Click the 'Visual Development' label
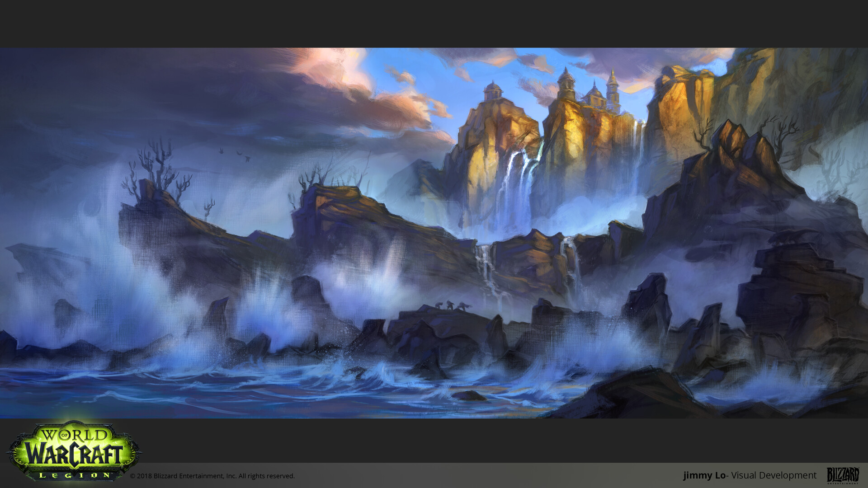This screenshot has width=868, height=488. point(774,475)
